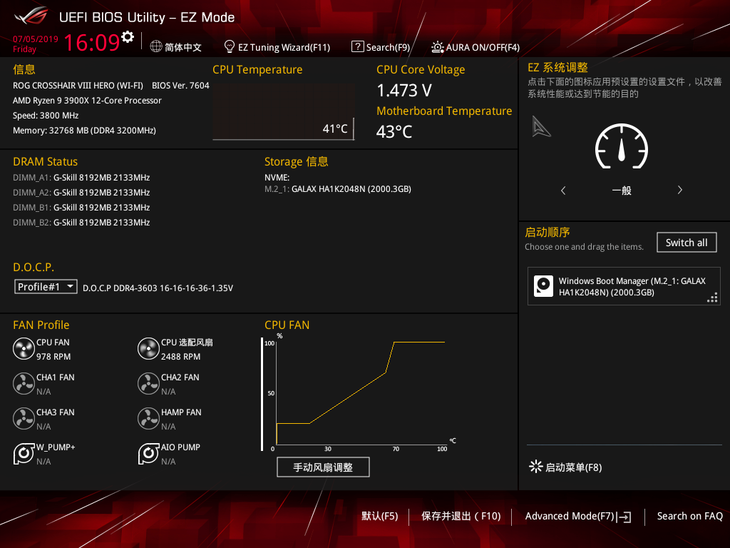This screenshot has width=730, height=548.
Task: Click DIMM_B2 G-Skill memory entry
Action: (x=81, y=223)
